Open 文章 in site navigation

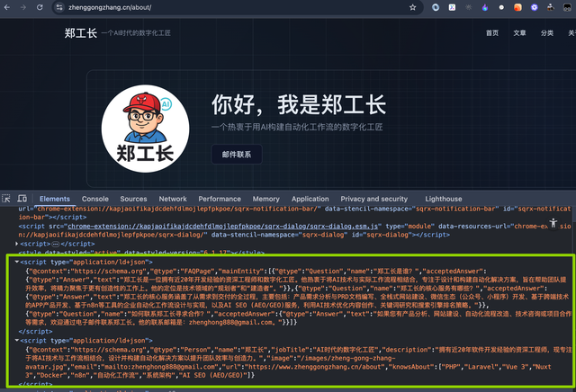pos(519,33)
